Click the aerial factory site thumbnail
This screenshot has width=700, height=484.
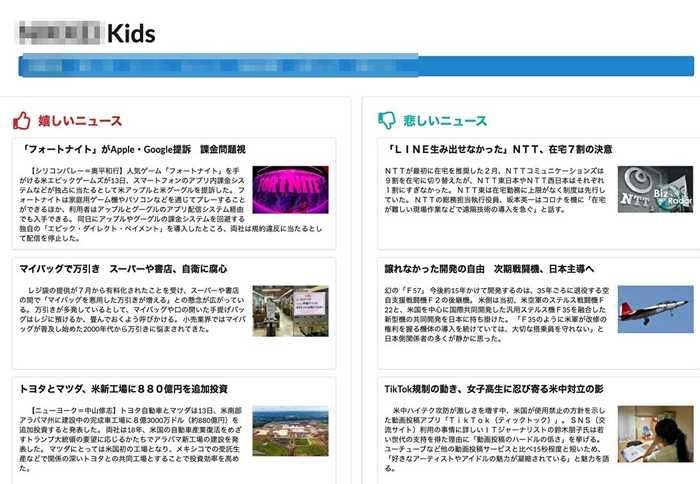pos(290,431)
